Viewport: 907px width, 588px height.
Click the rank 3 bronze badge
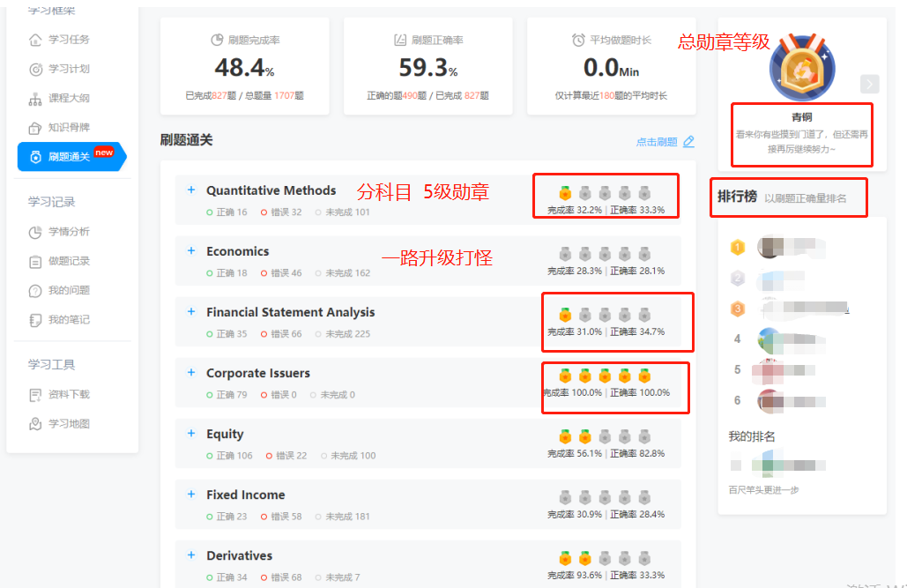coord(738,309)
